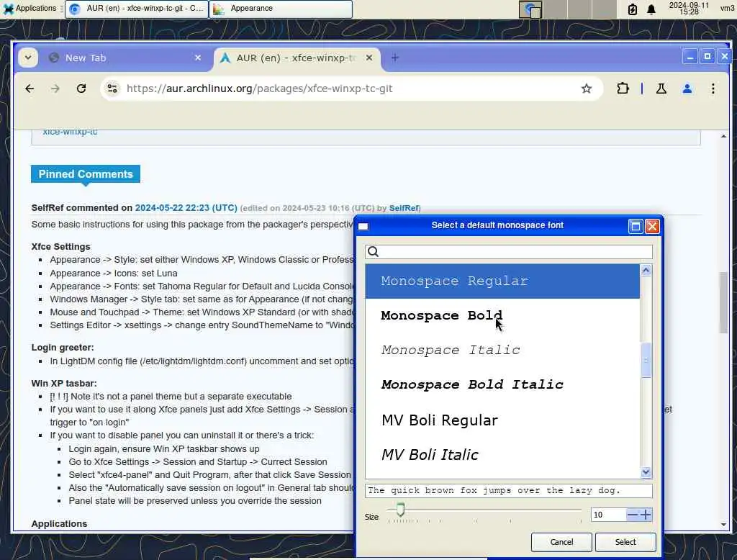737x560 pixels.
Task: Activate the Appearance window in taskbar
Action: [x=281, y=9]
